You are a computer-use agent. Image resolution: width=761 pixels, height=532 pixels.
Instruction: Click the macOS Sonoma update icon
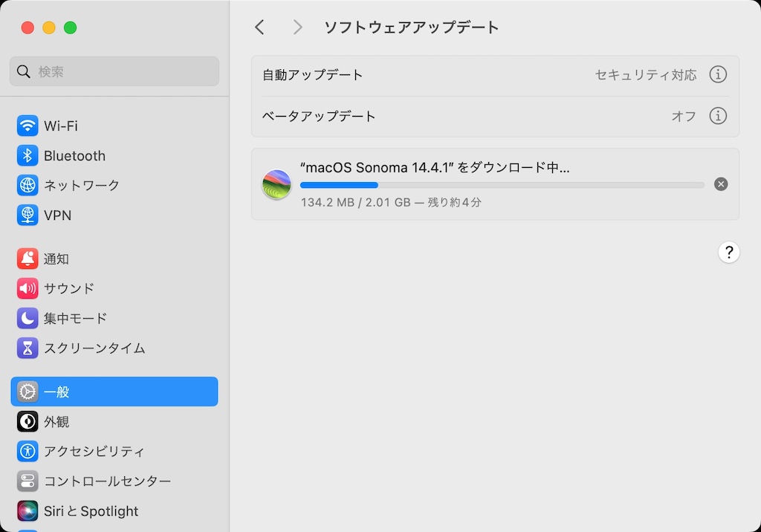(276, 184)
